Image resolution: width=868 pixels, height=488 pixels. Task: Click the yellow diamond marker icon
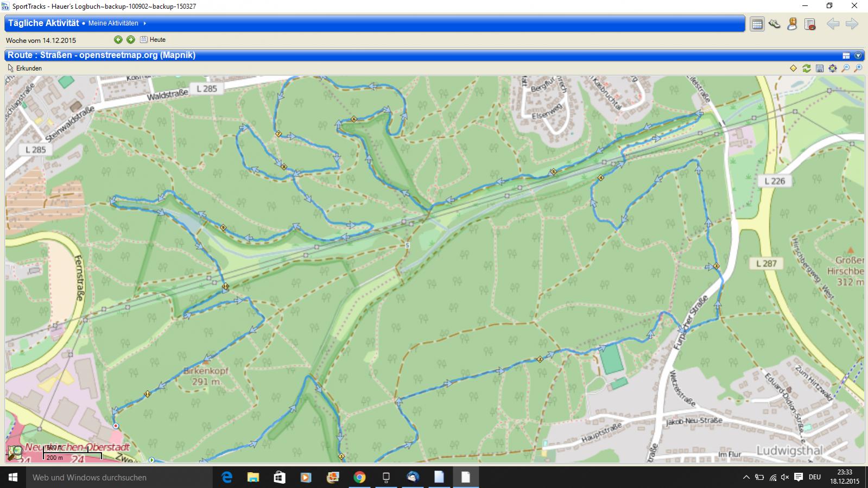(793, 68)
